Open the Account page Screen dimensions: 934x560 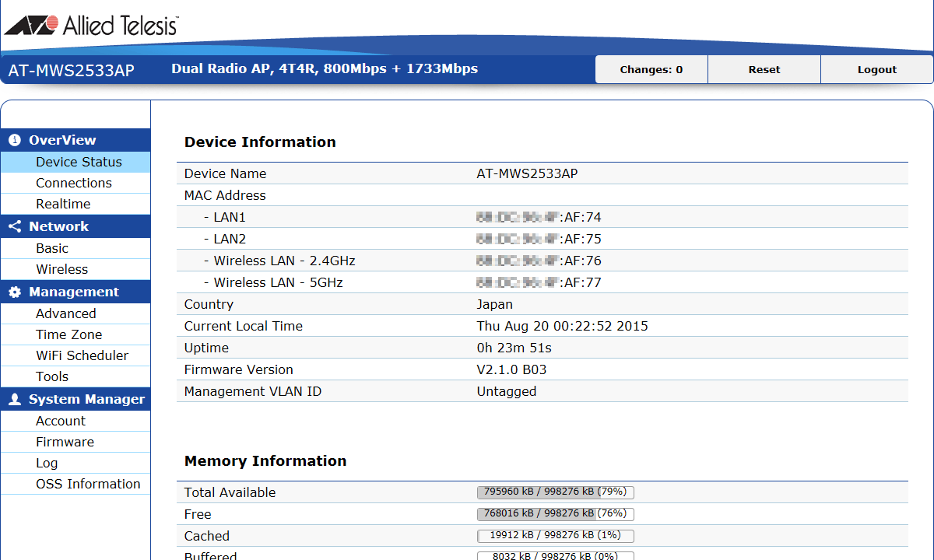click(x=75, y=421)
